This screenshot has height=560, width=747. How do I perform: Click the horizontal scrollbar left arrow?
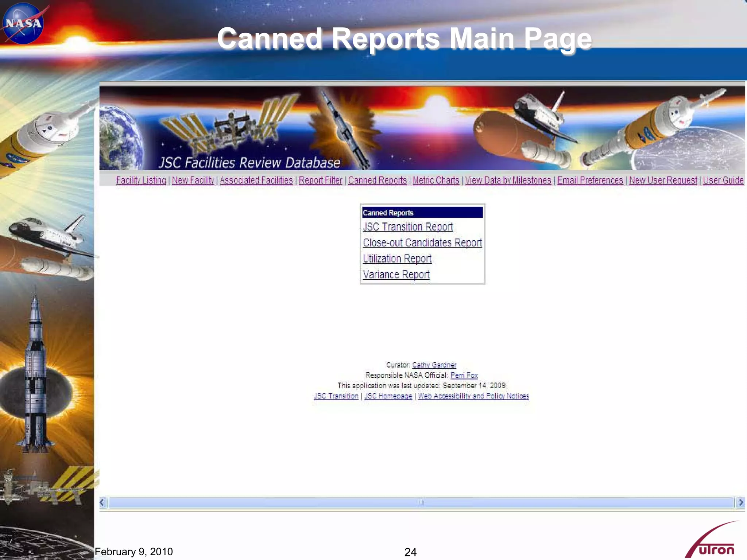point(102,503)
